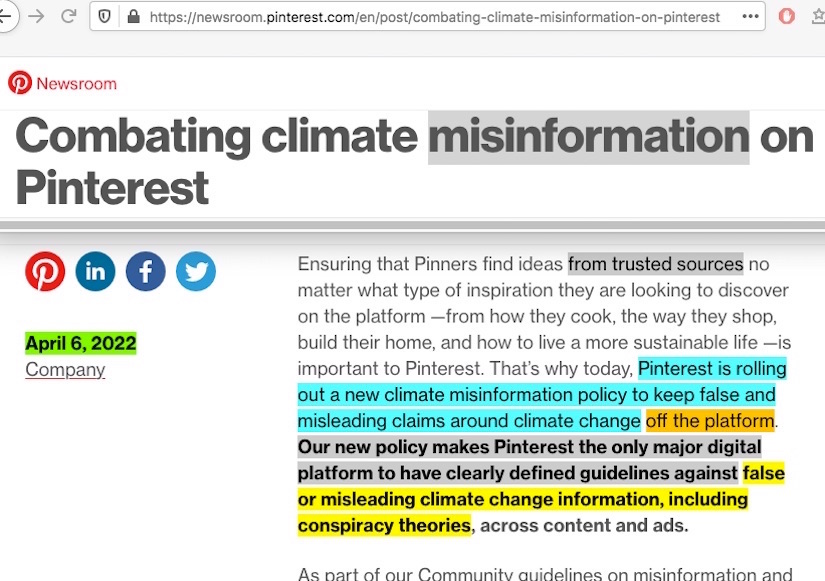Click the browser back arrow
825x581 pixels.
tap(5, 16)
